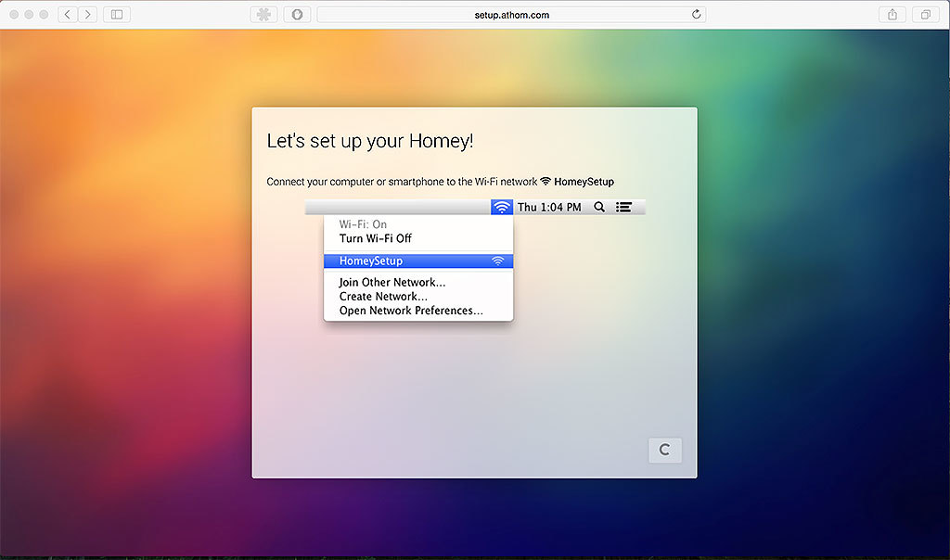Open the extension puzzle-piece icon in toolbar
The width and height of the screenshot is (950, 560).
click(x=263, y=15)
